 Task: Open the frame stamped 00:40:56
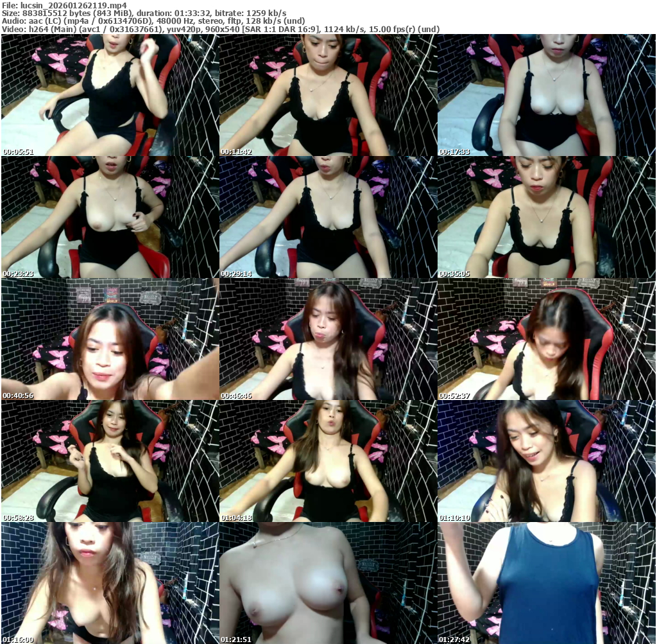click(x=110, y=339)
